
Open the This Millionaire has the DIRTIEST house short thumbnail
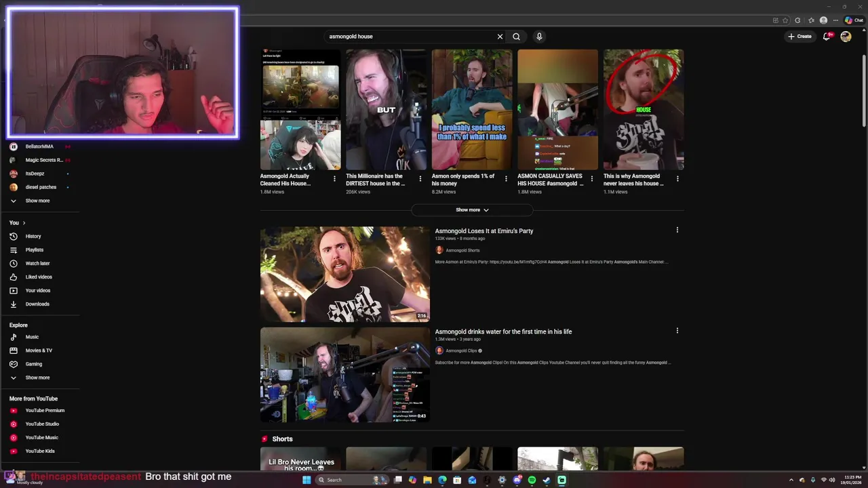[x=386, y=109]
